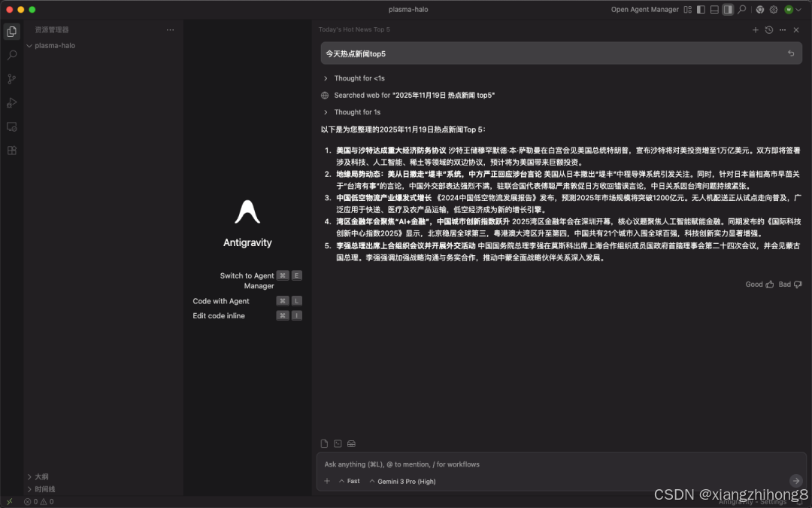This screenshot has width=812, height=508.
Task: Click the remote connection icon in status bar
Action: pos(9,502)
